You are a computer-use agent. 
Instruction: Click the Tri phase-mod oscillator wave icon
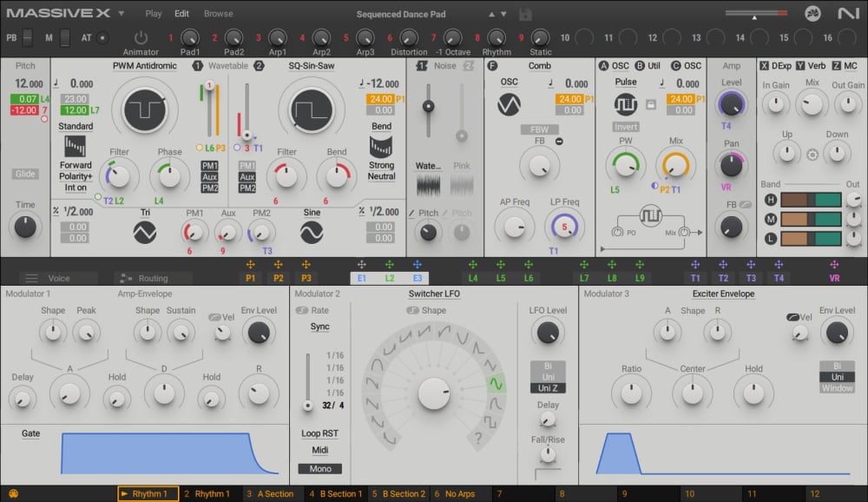click(144, 233)
